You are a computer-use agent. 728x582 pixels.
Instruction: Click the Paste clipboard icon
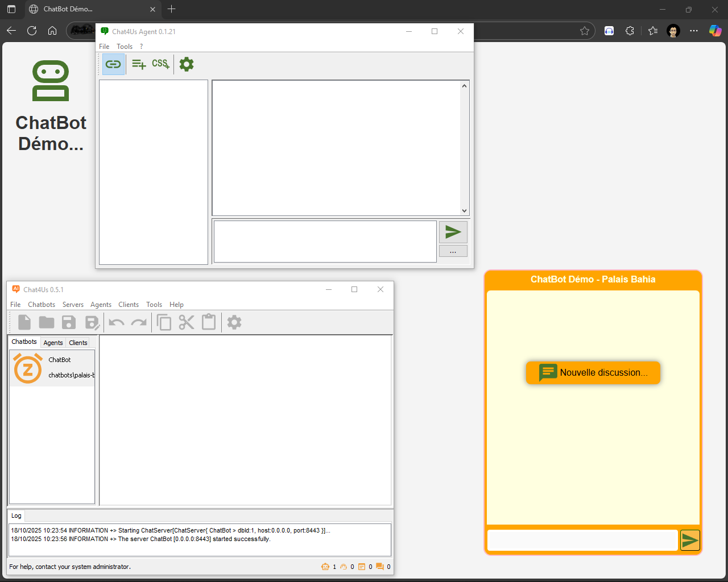[209, 323]
